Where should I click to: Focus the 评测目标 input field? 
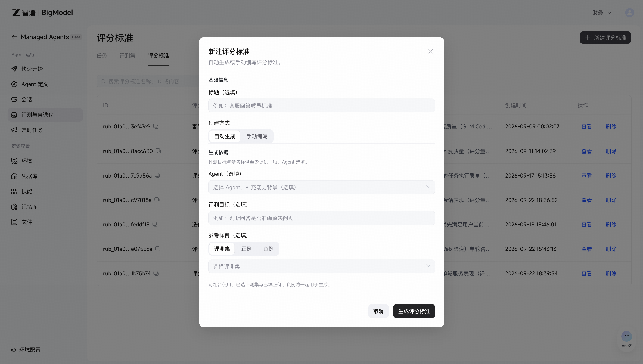coord(321,218)
